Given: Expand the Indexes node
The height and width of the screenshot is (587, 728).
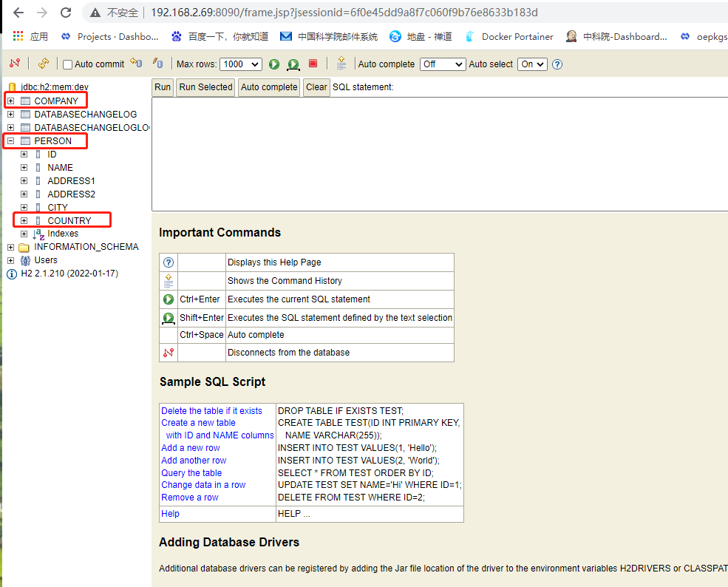Looking at the screenshot, I should [24, 234].
